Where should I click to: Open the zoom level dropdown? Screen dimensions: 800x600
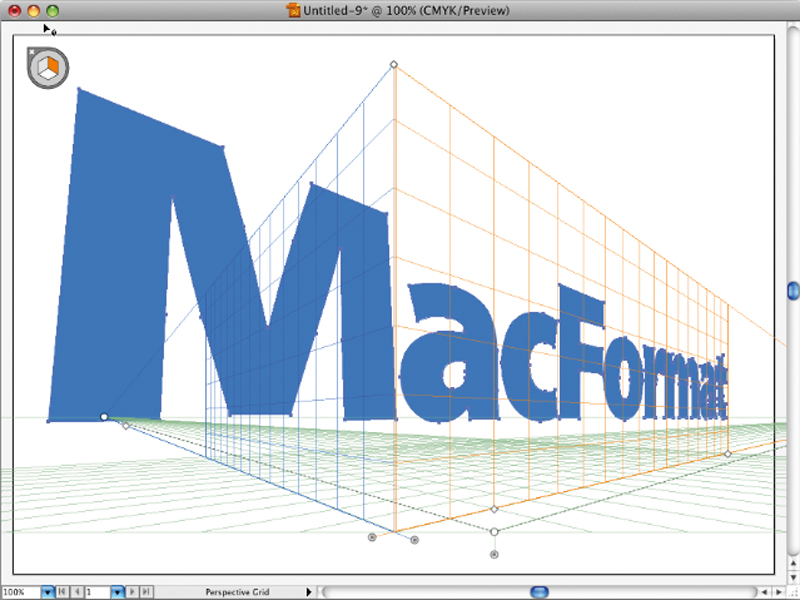pyautogui.click(x=47, y=592)
